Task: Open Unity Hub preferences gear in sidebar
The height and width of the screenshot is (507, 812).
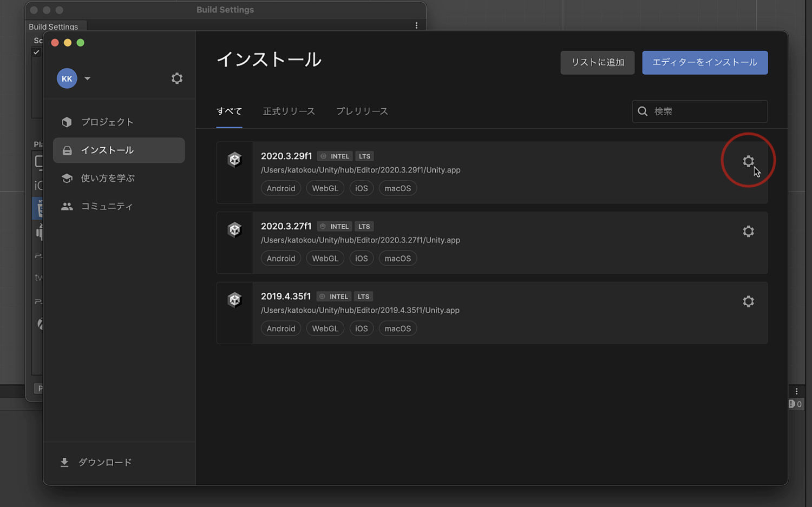Action: 177,78
